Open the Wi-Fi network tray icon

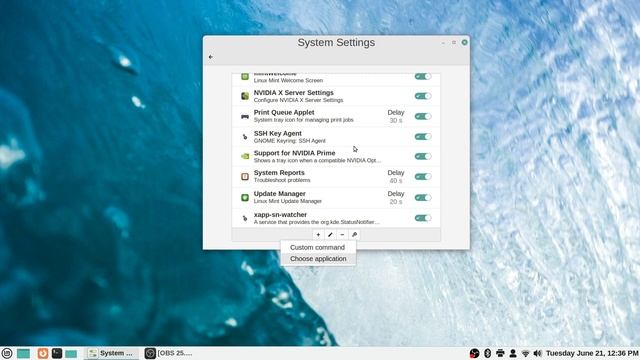[525, 353]
